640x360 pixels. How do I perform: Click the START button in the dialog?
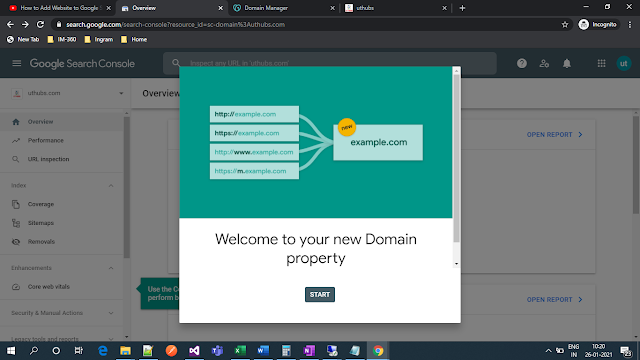pos(320,294)
